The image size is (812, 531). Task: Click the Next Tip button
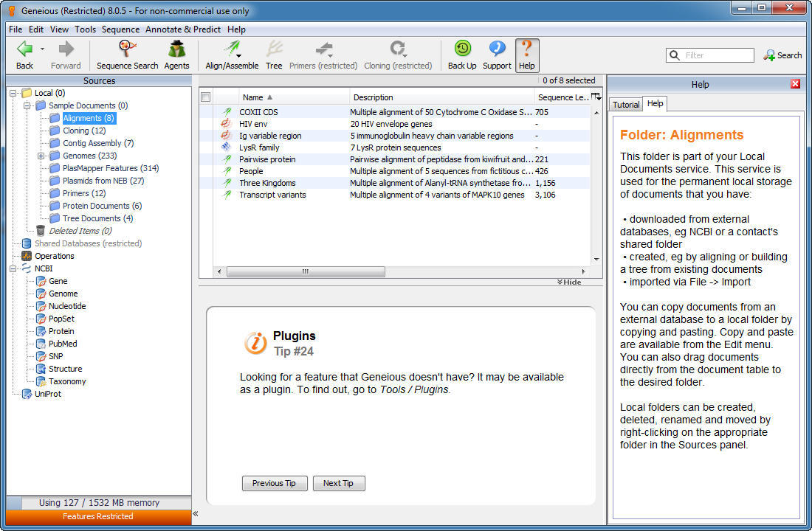[339, 483]
